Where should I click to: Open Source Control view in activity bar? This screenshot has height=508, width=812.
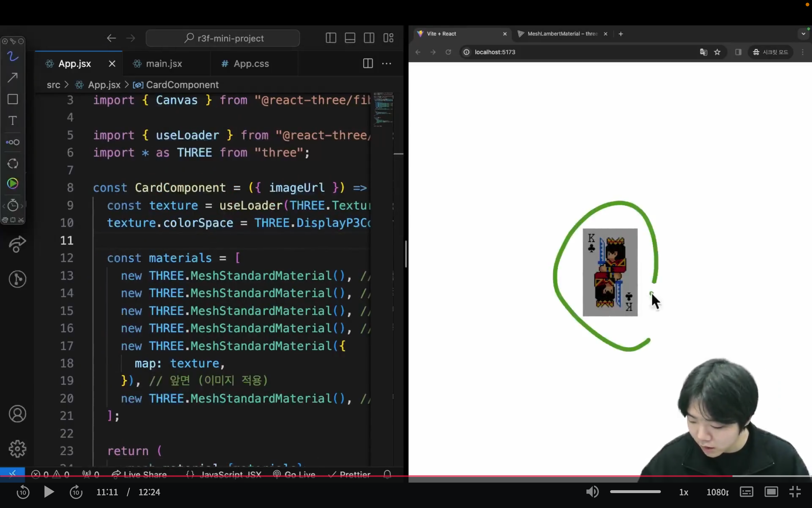(17, 279)
